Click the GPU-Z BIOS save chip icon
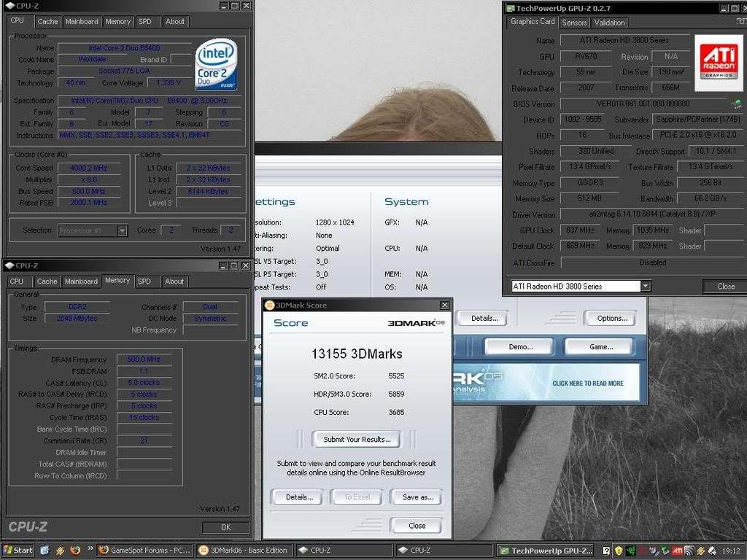Viewport: 747px width, 560px height. (737, 104)
